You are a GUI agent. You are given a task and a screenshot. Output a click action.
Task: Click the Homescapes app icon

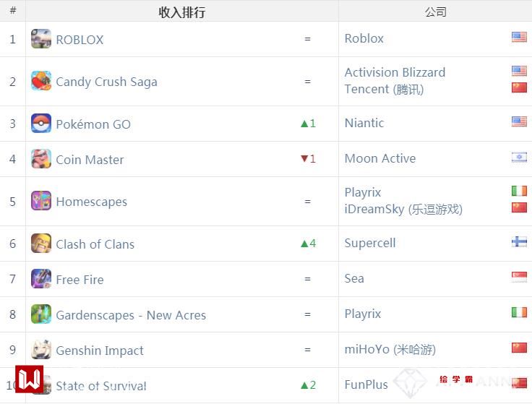(x=41, y=201)
